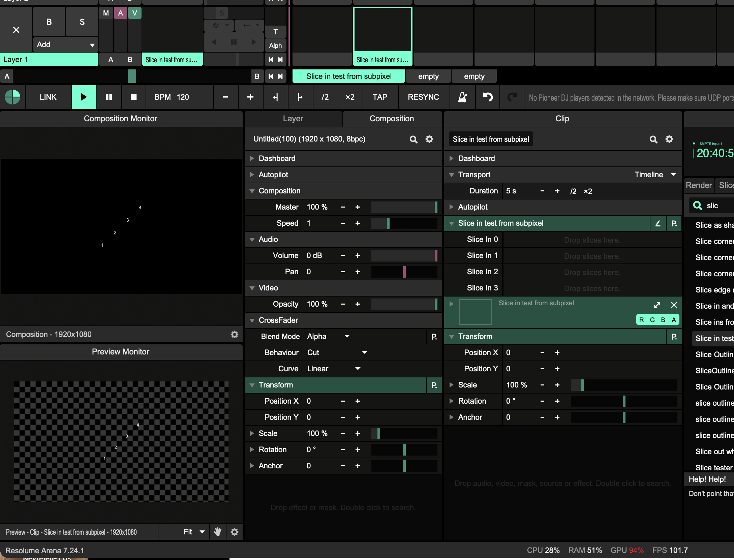The height and width of the screenshot is (560, 734).
Task: Select the first empty deck tab
Action: [x=428, y=76]
